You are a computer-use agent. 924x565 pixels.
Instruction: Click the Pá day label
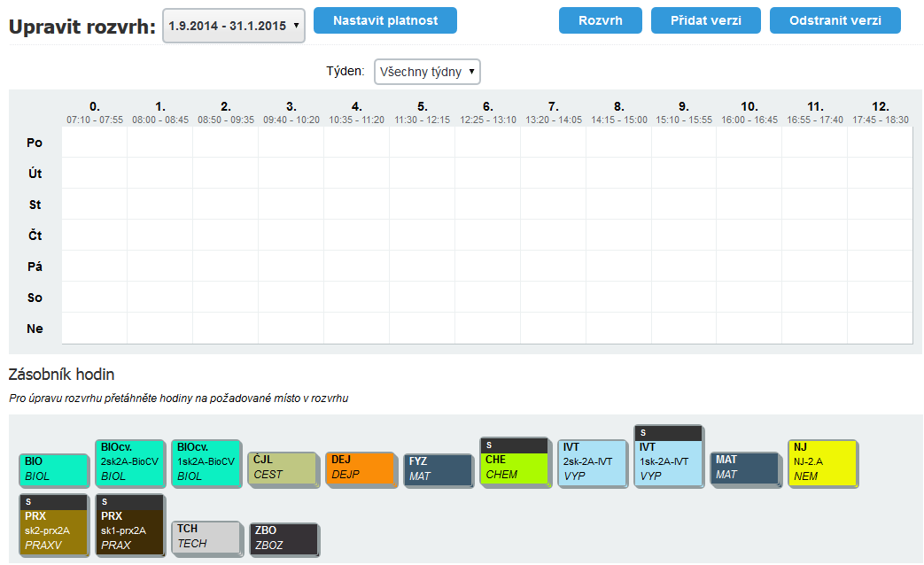click(x=35, y=267)
